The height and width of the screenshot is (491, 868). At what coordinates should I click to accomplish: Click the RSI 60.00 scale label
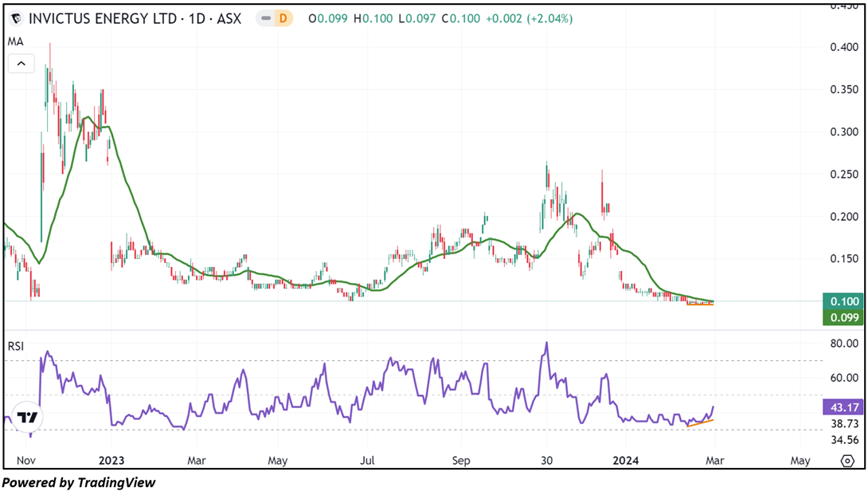(x=844, y=378)
